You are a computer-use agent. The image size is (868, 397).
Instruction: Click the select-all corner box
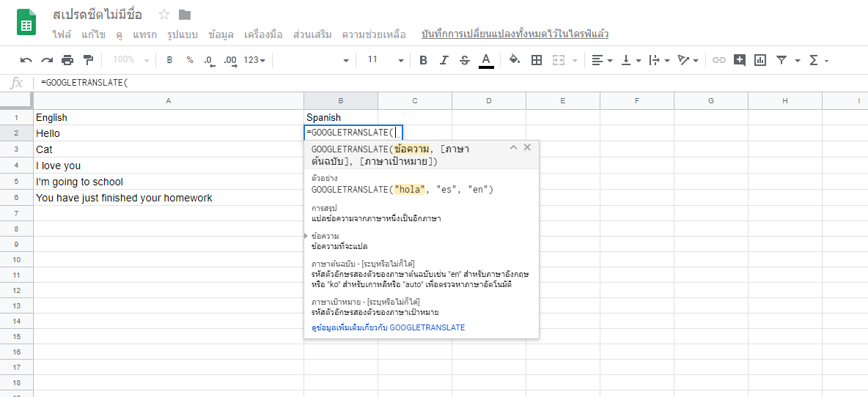click(x=16, y=100)
